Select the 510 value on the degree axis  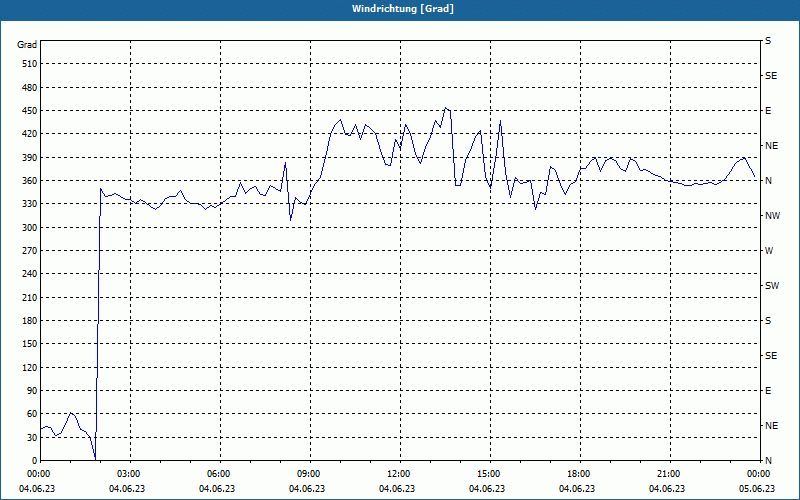tap(30, 64)
